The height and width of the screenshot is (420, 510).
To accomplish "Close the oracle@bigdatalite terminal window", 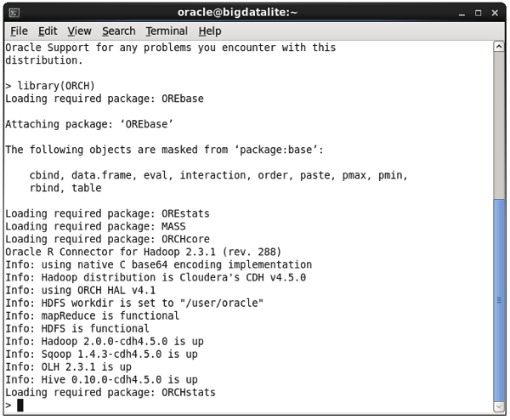I will pyautogui.click(x=495, y=13).
